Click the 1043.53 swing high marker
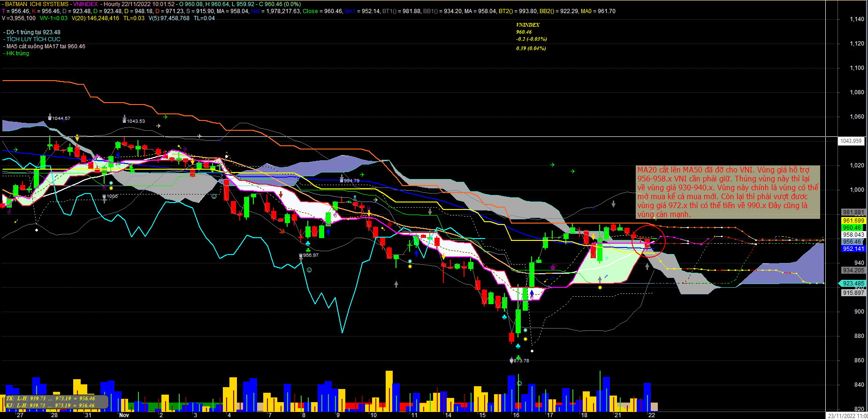Viewport: 868px width, 419px height. click(x=124, y=120)
